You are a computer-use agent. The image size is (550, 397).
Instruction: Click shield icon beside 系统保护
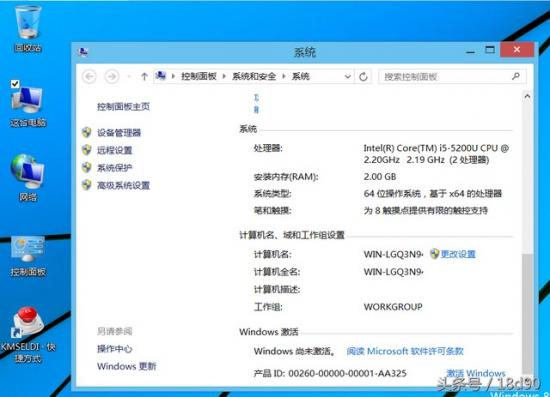tap(87, 167)
